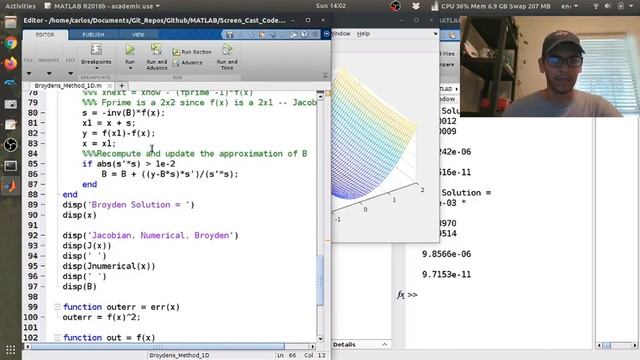Select the Broydens_Method_1D.m document tab

tap(68, 86)
